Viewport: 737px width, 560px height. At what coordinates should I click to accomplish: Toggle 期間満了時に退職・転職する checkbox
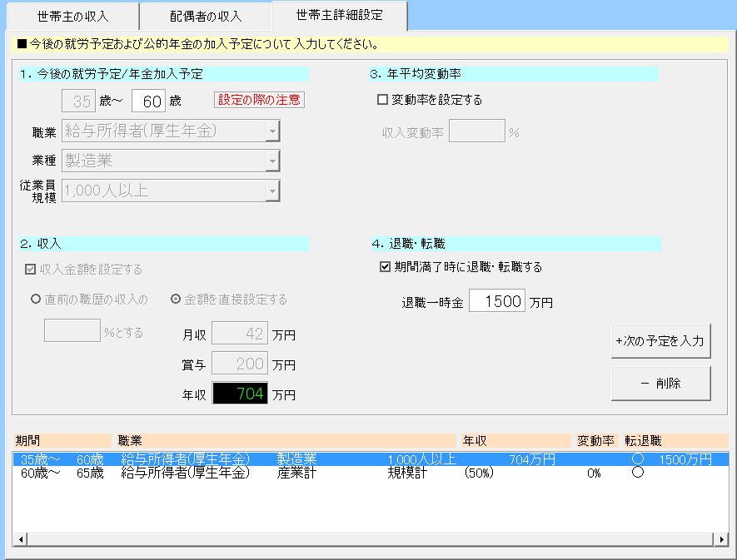click(x=385, y=267)
